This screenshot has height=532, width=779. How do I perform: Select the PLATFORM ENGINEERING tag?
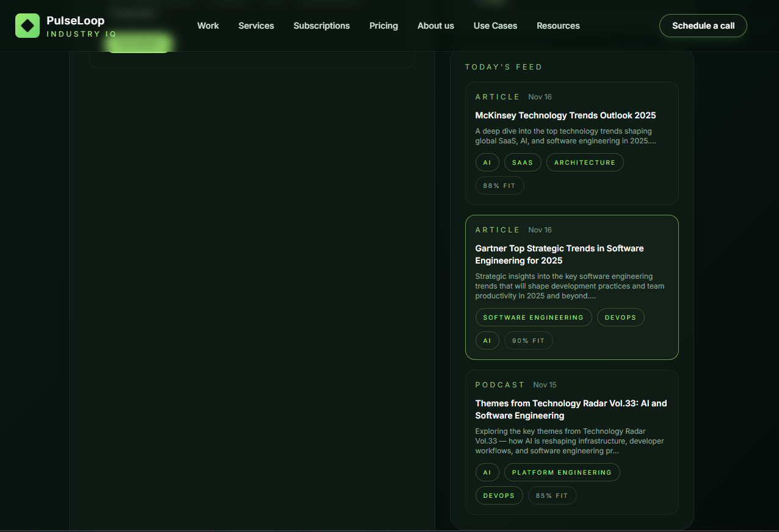click(562, 472)
